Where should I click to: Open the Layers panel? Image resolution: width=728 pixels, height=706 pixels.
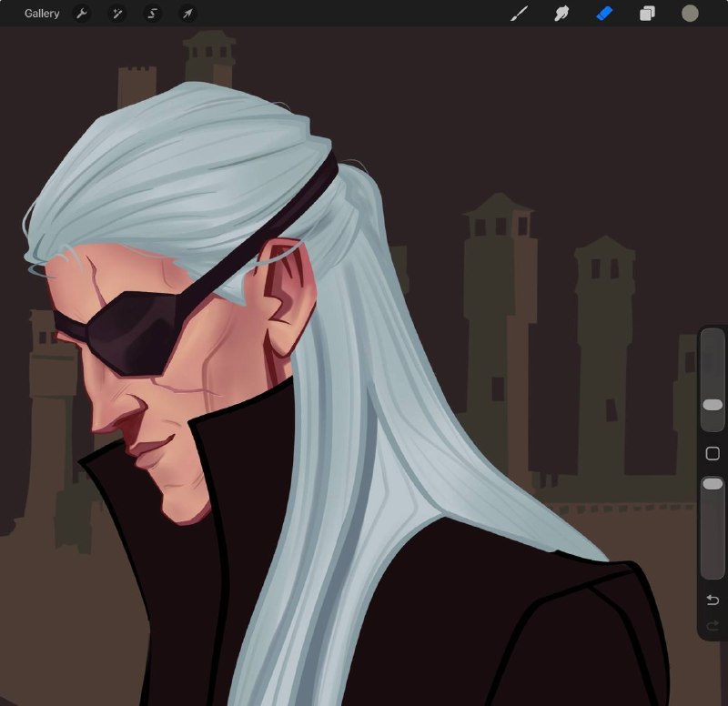[647, 14]
